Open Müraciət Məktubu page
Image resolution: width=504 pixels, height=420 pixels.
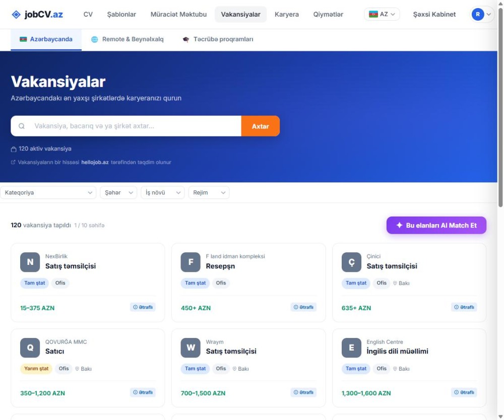pos(179,15)
